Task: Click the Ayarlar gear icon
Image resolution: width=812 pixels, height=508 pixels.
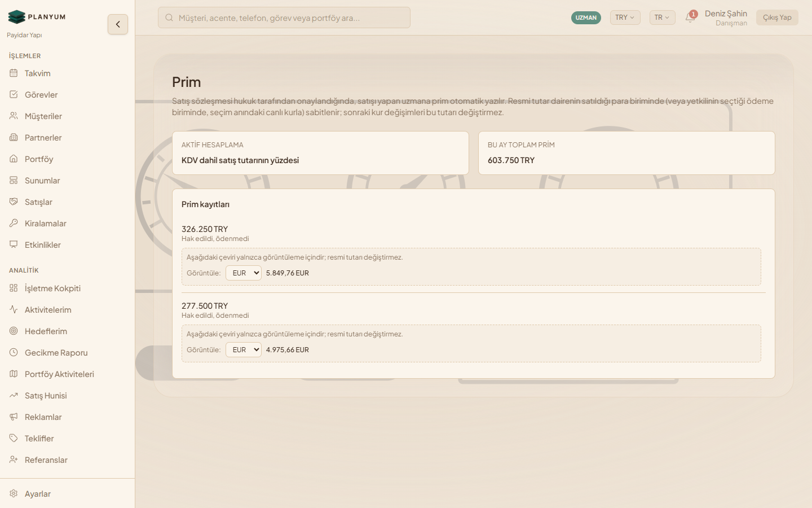Action: tap(14, 494)
